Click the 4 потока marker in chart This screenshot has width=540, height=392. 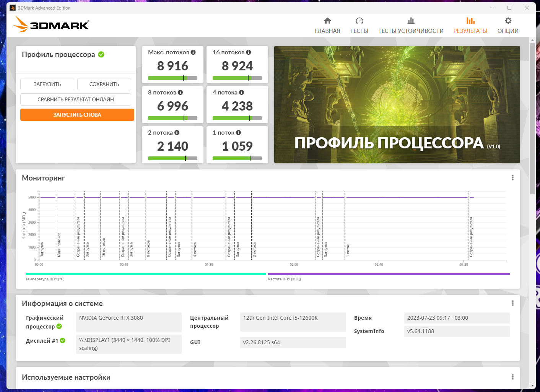point(195,249)
